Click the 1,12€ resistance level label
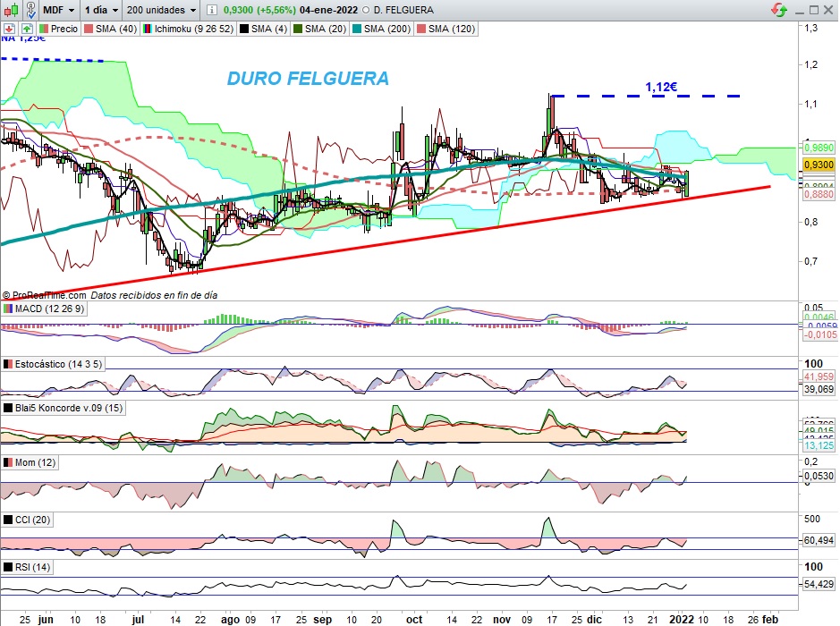Screen dimensions: 840x626 [661, 87]
